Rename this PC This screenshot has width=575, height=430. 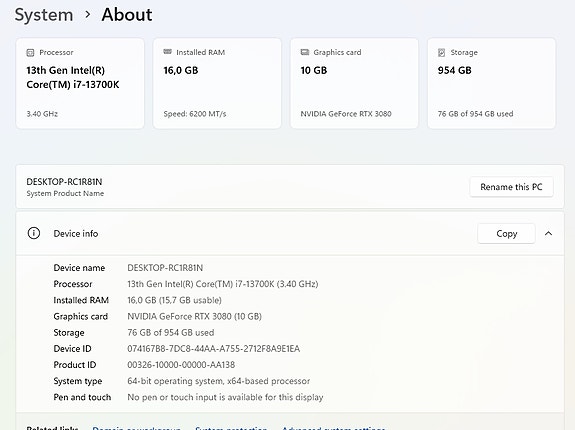511,187
